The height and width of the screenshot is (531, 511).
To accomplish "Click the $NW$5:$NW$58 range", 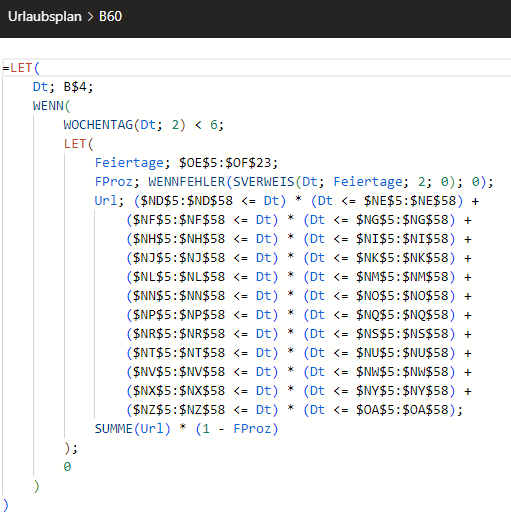I will [402, 371].
